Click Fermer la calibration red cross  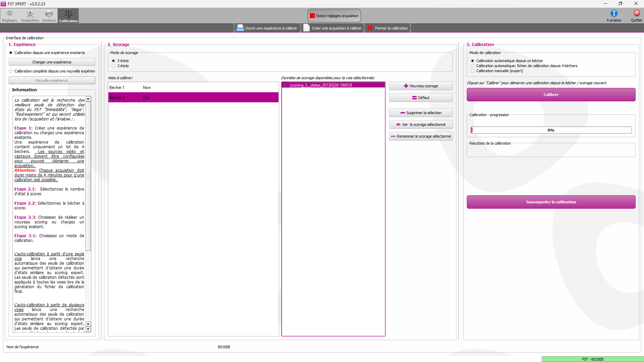click(370, 28)
